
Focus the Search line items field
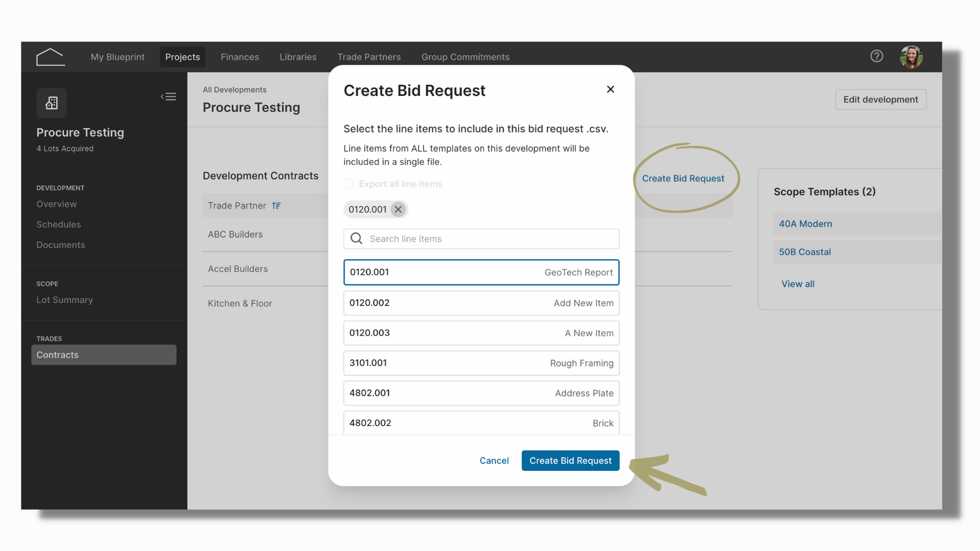coord(481,239)
